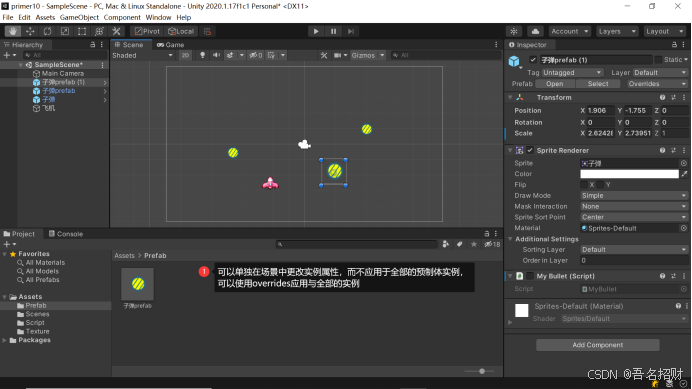Select the Rotate tool
Screen dimensions: 692x389
pyautogui.click(x=47, y=31)
